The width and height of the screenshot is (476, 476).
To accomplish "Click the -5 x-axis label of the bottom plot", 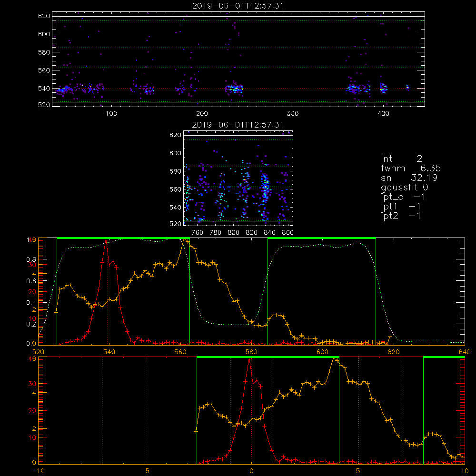I will coord(145,471).
